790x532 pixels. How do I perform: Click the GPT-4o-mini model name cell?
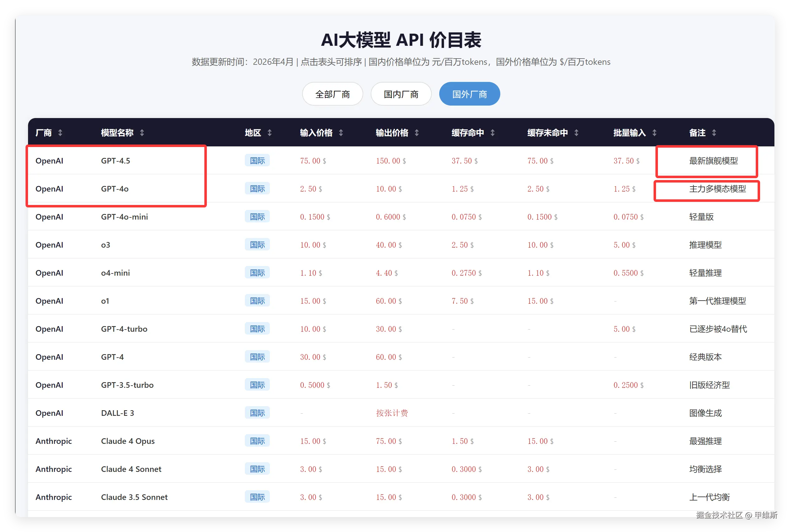click(124, 217)
